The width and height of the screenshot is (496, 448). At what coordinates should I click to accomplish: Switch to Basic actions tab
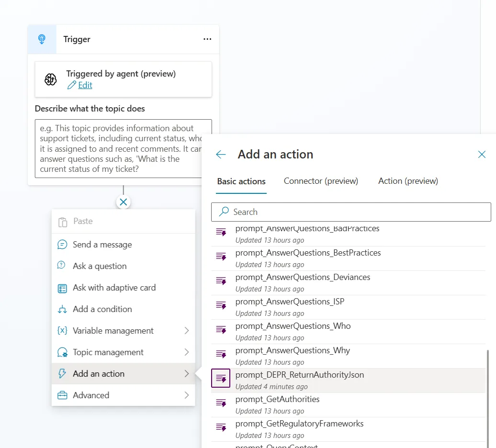click(x=241, y=181)
